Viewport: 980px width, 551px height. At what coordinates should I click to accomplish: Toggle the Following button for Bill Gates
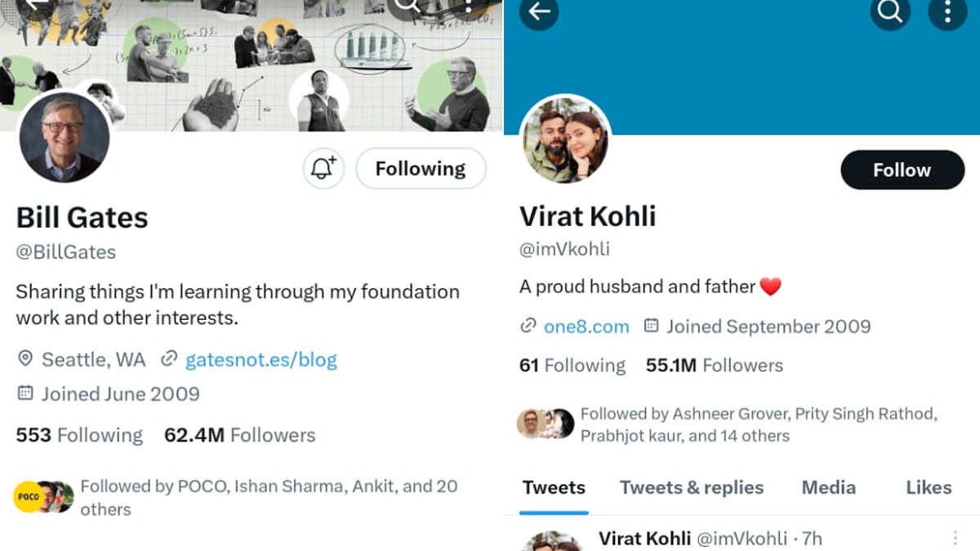coord(421,169)
